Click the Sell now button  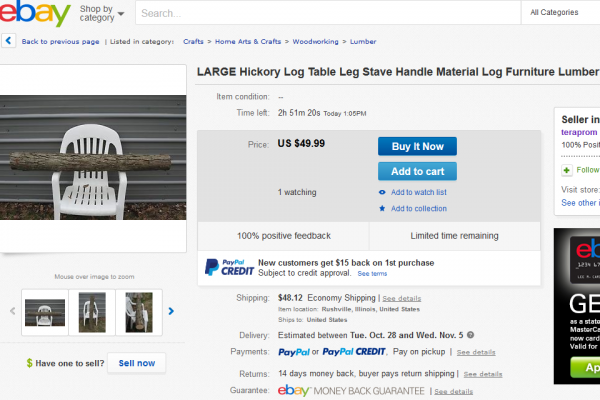click(x=136, y=363)
